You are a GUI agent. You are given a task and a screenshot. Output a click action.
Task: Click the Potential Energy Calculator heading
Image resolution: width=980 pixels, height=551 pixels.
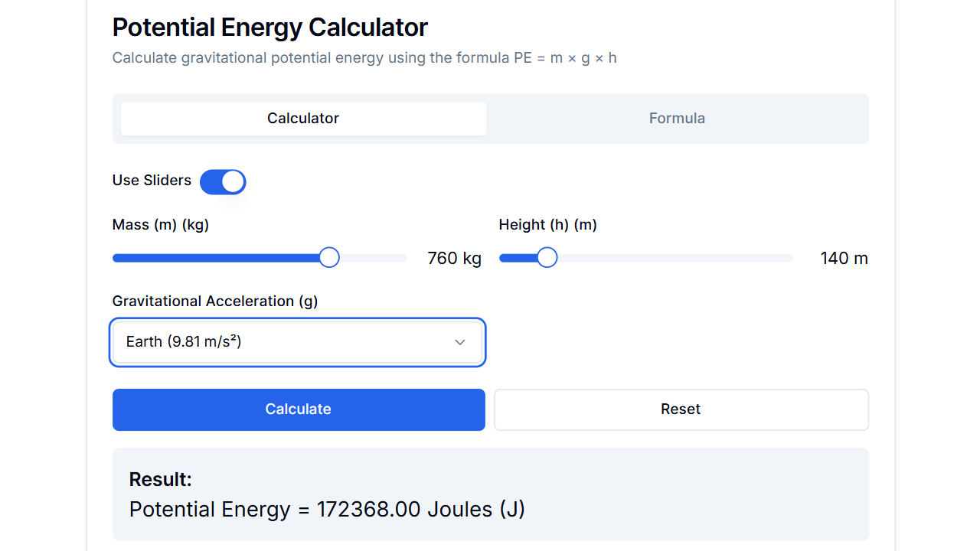[269, 27]
